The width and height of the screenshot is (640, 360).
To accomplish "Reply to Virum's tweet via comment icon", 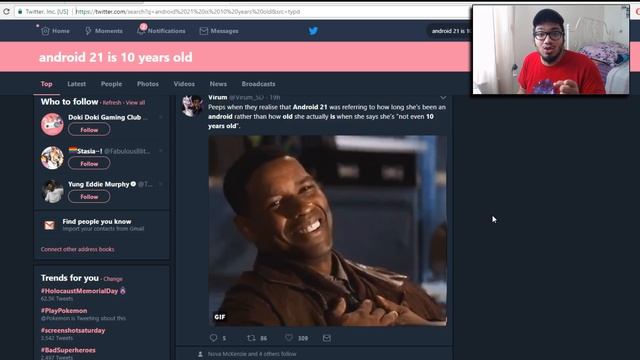I will click(213, 338).
